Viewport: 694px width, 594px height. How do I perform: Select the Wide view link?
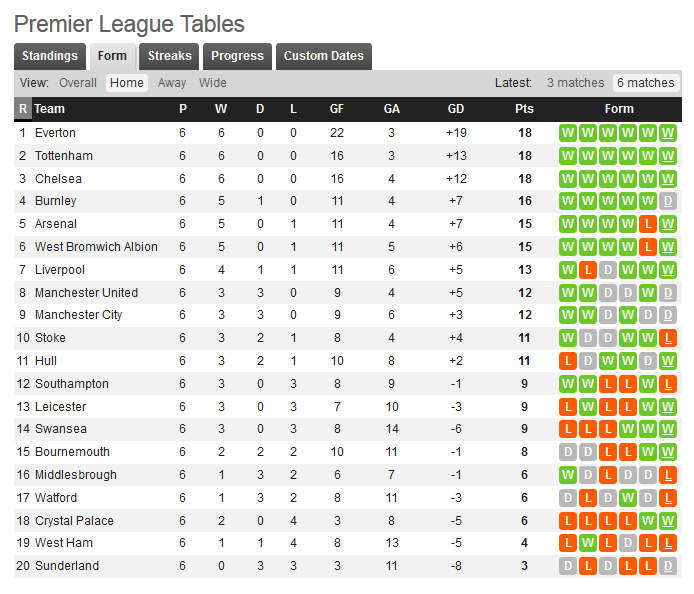(x=212, y=83)
